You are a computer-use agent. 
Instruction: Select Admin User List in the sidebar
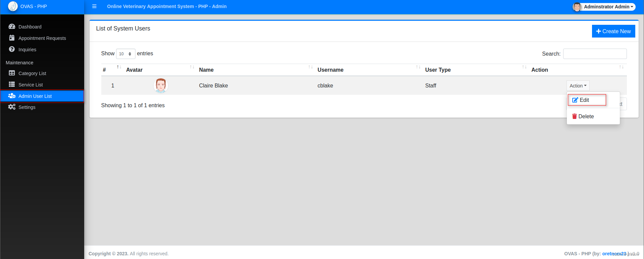pos(42,96)
